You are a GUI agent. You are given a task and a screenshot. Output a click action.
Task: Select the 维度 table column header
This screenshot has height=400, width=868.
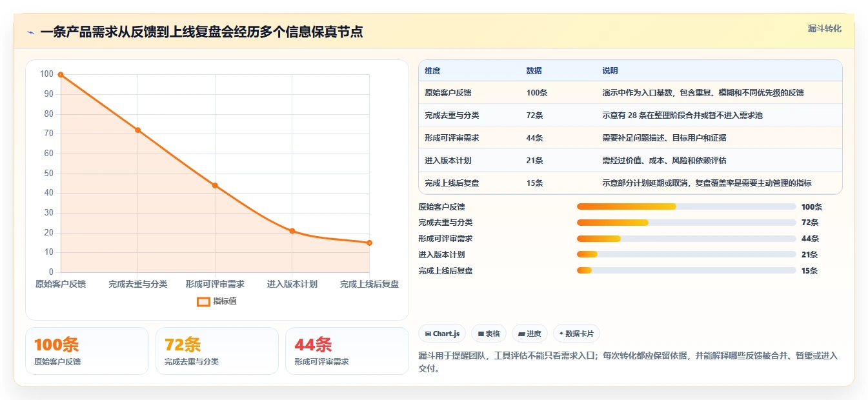[x=432, y=71]
